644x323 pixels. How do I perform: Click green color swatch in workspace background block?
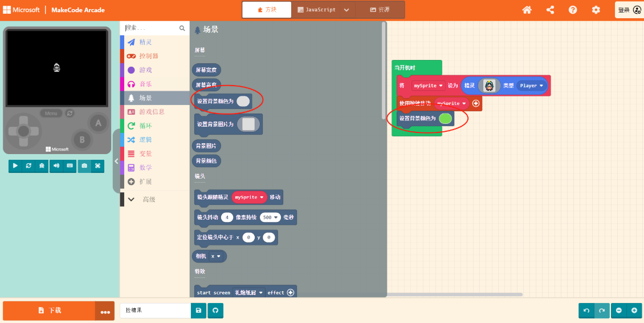(x=446, y=118)
